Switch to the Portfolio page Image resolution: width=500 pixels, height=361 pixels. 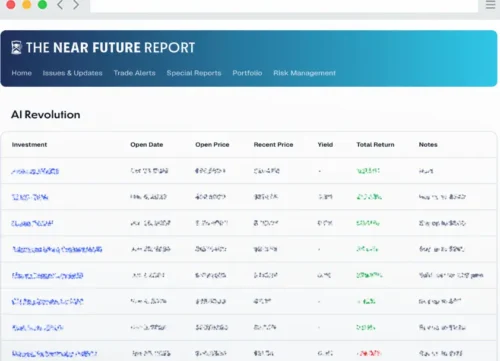coord(247,73)
